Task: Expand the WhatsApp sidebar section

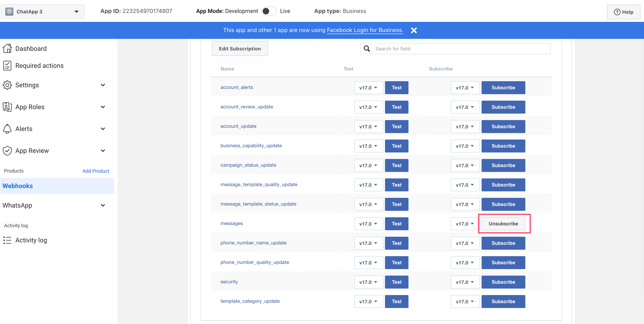Action: click(103, 205)
